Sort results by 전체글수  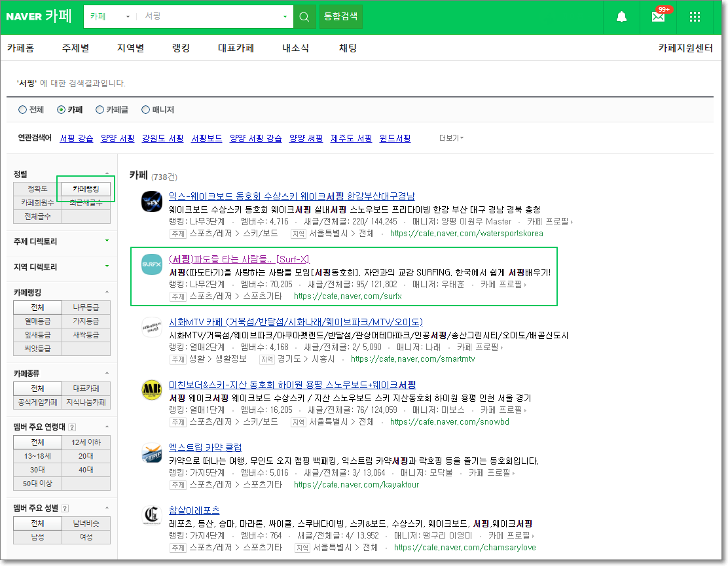point(37,217)
